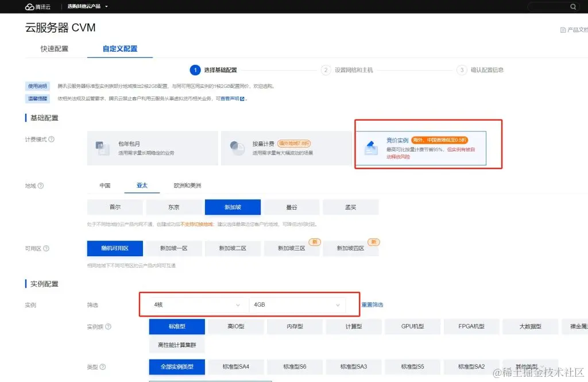Click the 重置筛选 link
Viewport: 588px width, 382px height.
click(372, 304)
